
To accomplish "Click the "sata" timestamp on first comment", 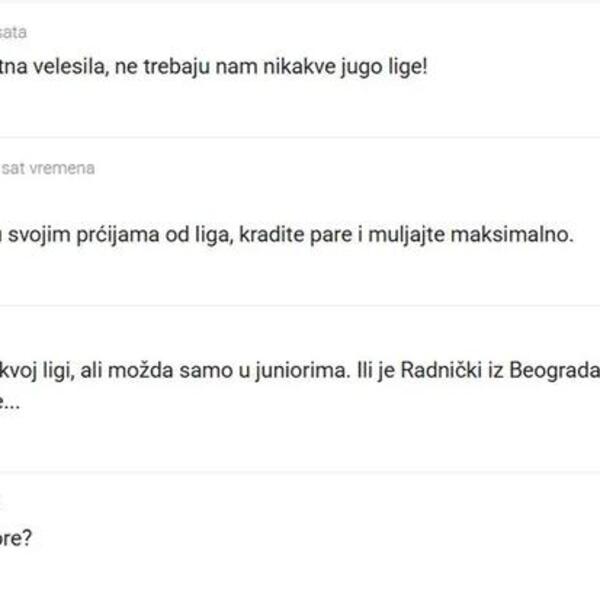I will [13, 32].
